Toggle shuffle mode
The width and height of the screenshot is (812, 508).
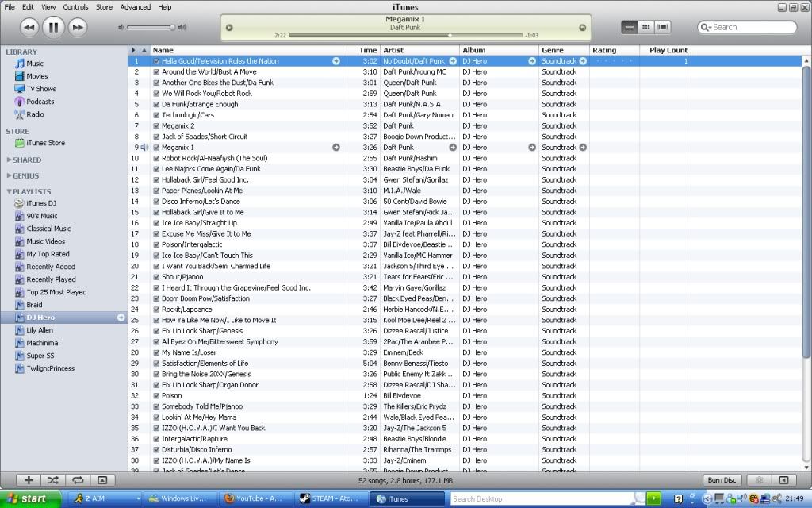pyautogui.click(x=53, y=480)
